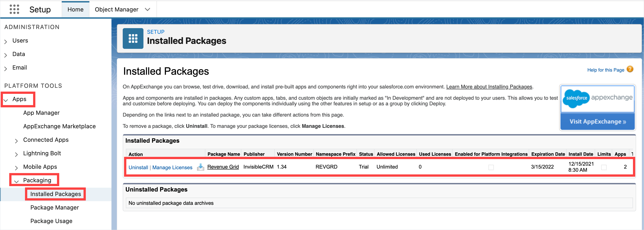
Task: Click No uninstalled package data archives text
Action: point(171,203)
